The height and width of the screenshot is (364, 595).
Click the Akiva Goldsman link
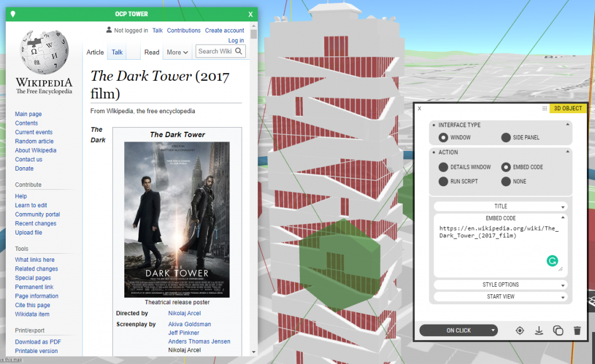point(190,324)
